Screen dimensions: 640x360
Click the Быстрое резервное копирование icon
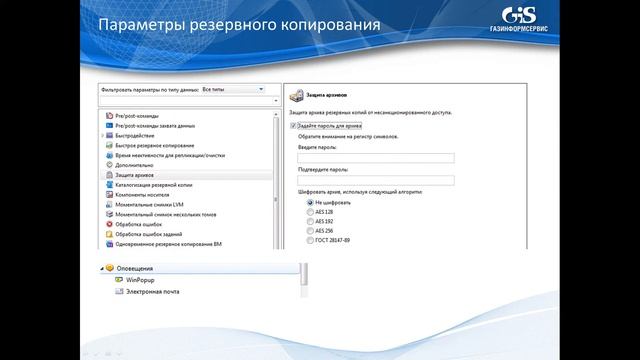coord(109,145)
